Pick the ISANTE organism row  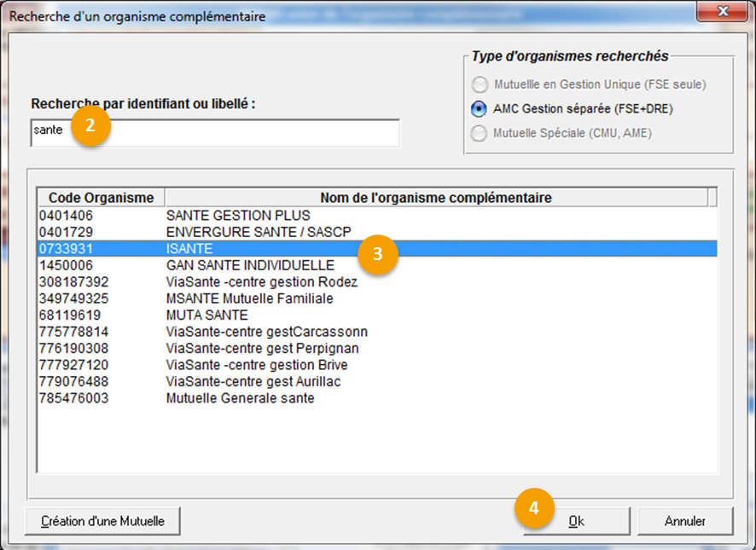(189, 249)
